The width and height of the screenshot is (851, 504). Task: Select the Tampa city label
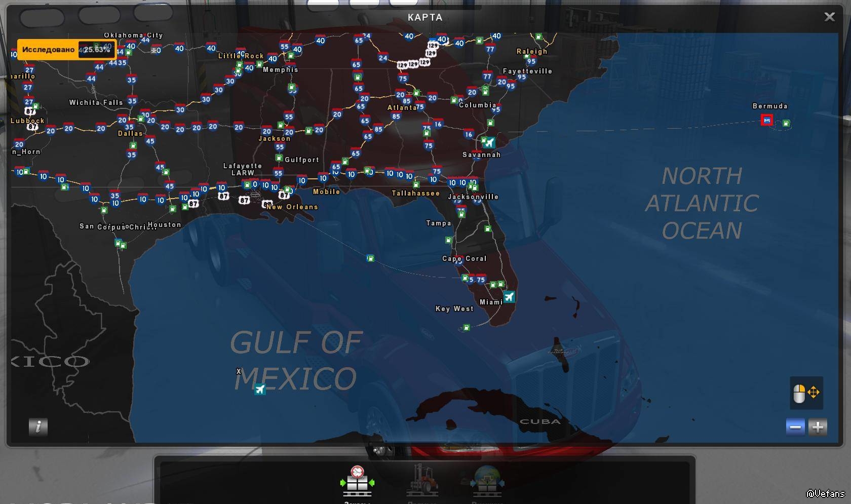click(439, 223)
